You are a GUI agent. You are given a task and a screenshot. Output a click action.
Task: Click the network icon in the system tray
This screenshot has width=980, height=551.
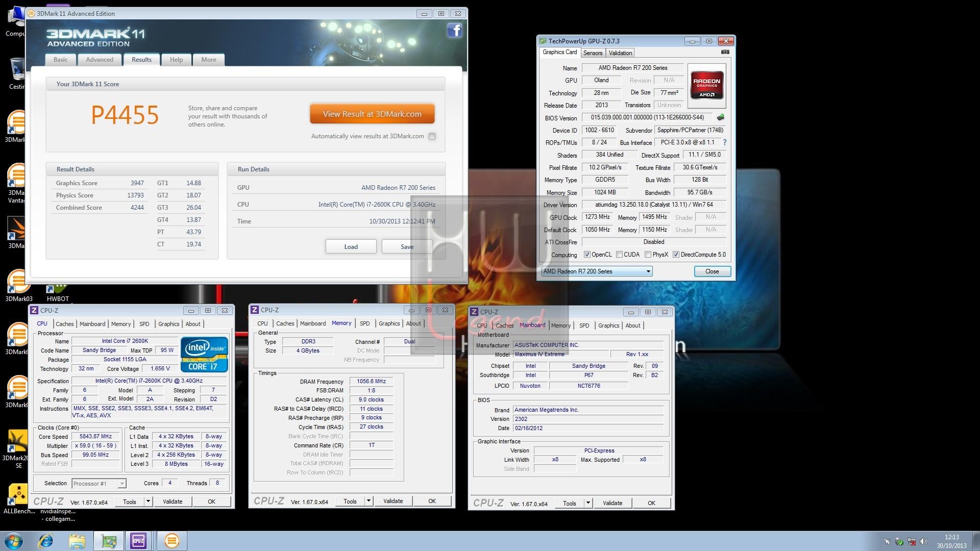tap(912, 541)
